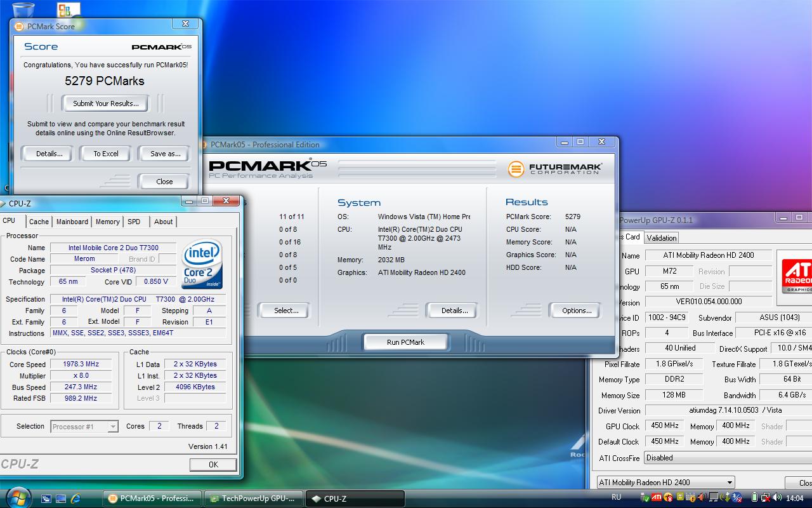
Task: Switch to CPU-Z taskbar button
Action: click(x=355, y=498)
